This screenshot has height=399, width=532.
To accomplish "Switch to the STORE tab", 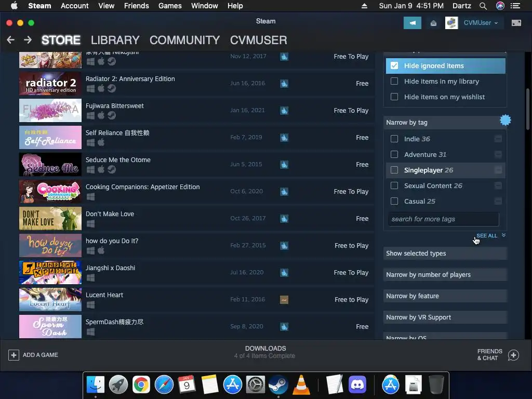I will (61, 40).
